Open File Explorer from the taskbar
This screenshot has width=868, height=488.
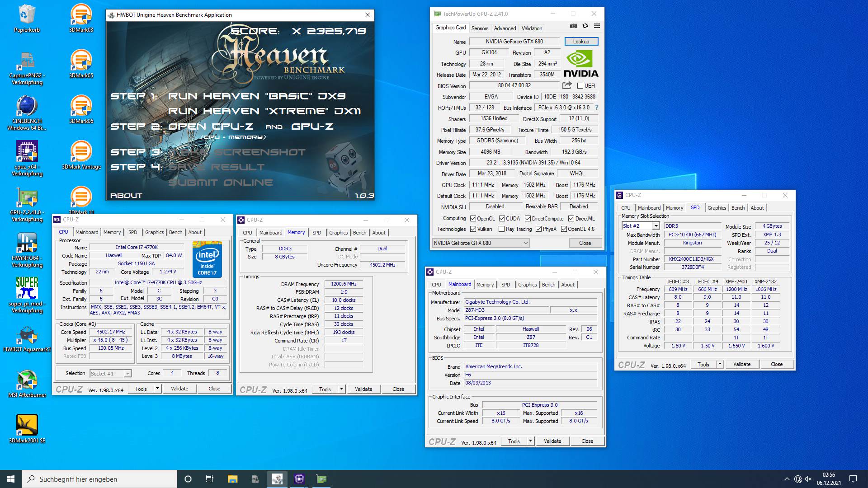pyautogui.click(x=232, y=479)
